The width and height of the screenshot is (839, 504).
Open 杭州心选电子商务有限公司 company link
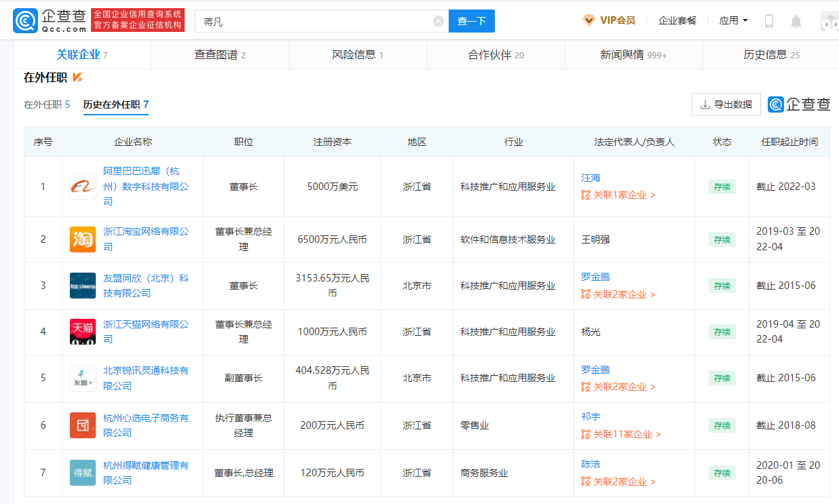[146, 425]
